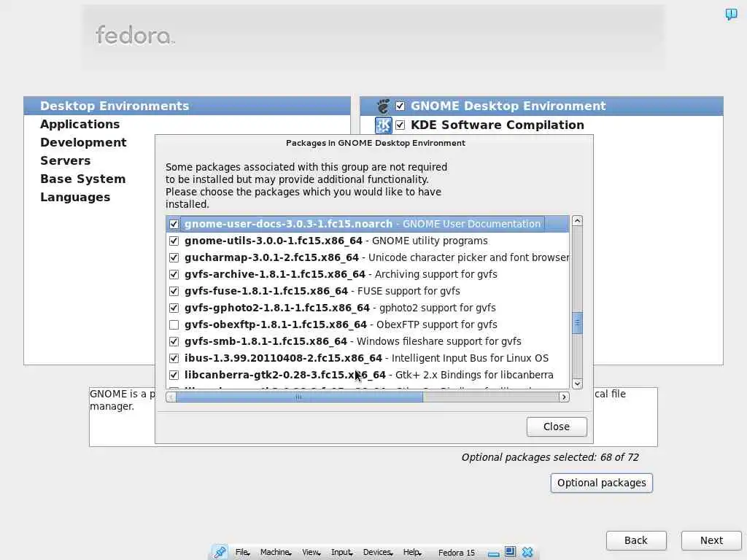
Task: Go Back to previous installer step
Action: 636,540
